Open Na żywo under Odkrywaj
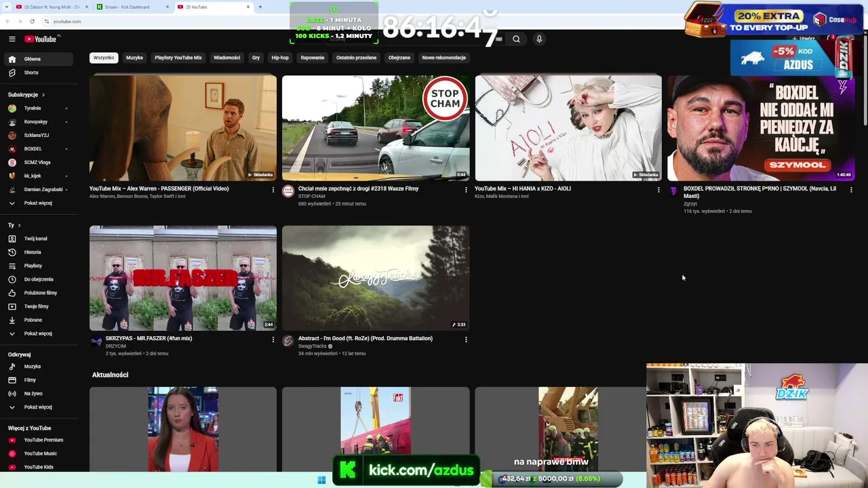 (38, 394)
